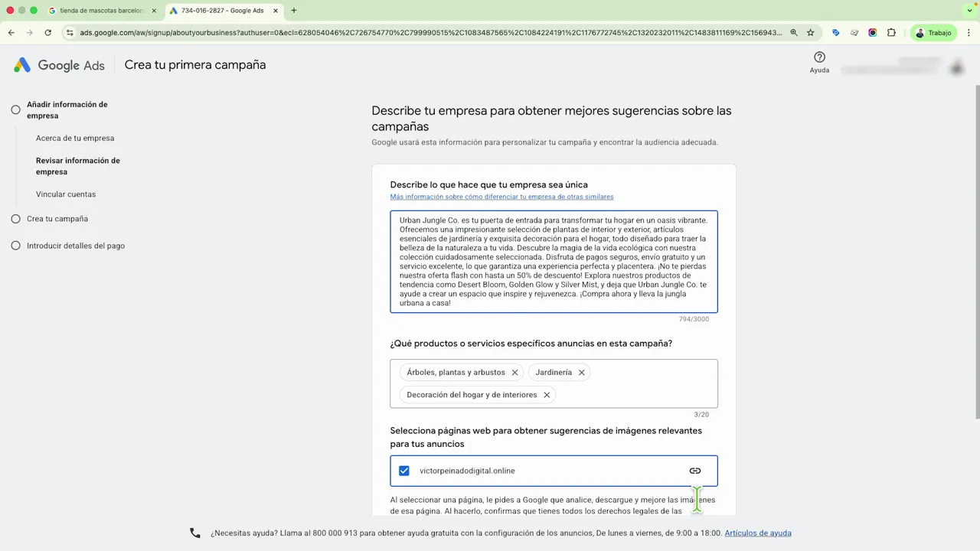Open the 'Artículos de ayuda' link

coord(758,533)
